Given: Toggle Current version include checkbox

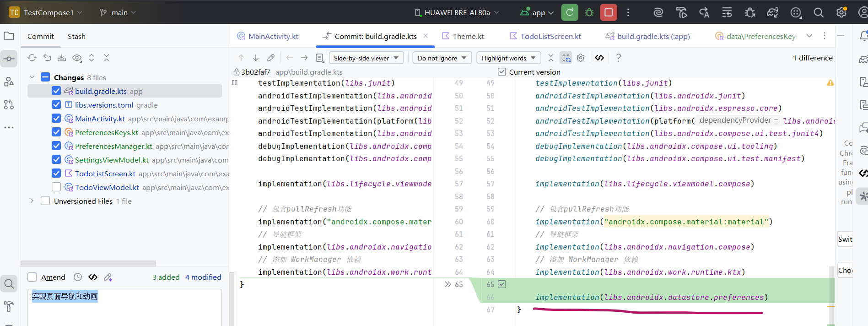Looking at the screenshot, I should [502, 72].
